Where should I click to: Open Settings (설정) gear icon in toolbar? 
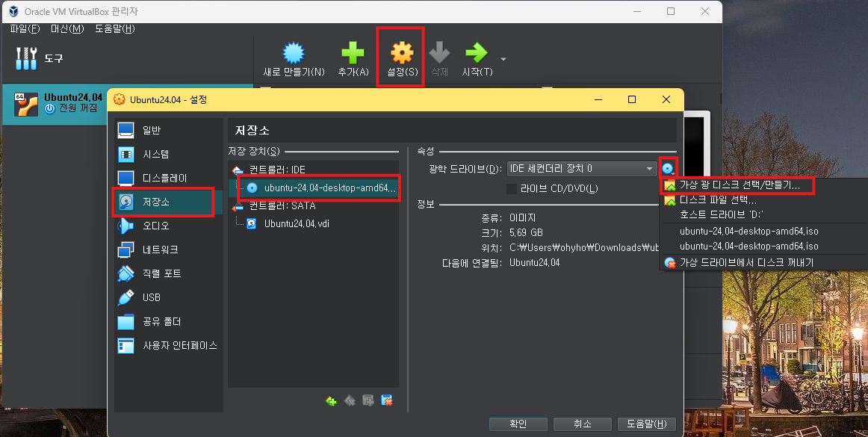coord(402,53)
